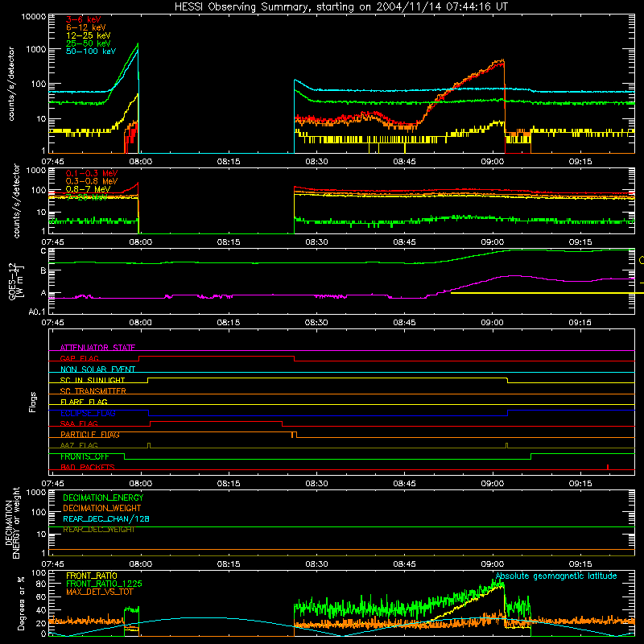Image resolution: width=644 pixels, height=644 pixels.
Task: Click the SAA_FLAG label
Action: point(79,423)
